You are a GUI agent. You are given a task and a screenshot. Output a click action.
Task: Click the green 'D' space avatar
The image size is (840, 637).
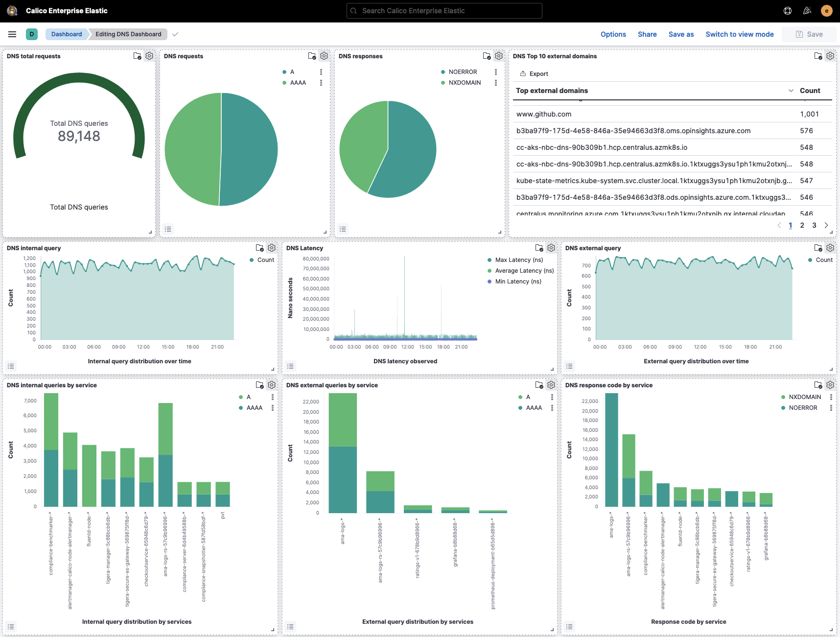[x=32, y=34]
